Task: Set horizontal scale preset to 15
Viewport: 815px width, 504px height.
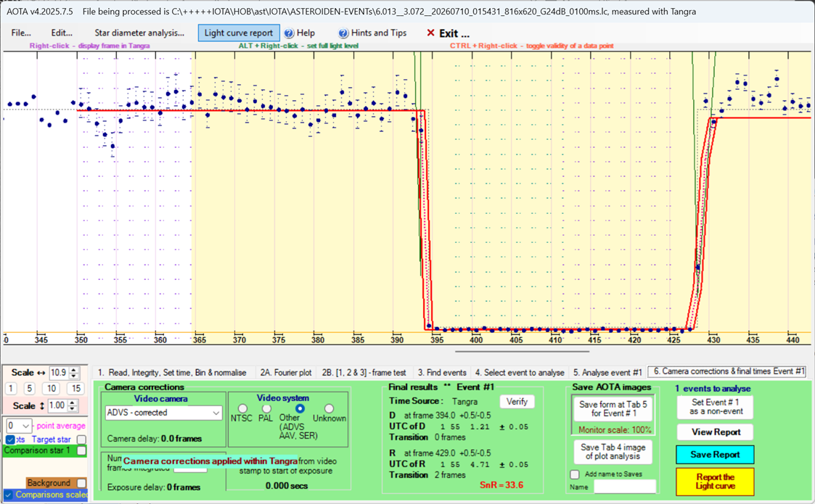Action: (x=76, y=388)
